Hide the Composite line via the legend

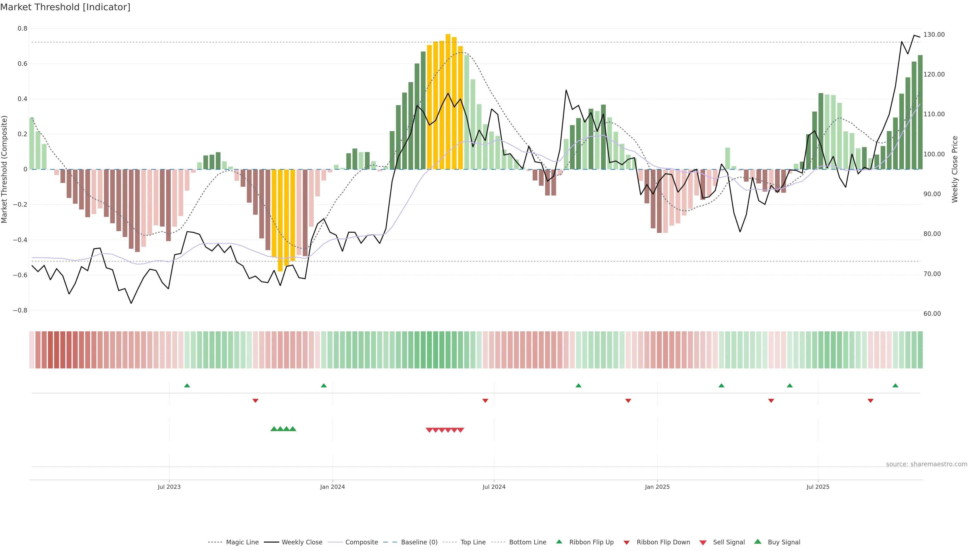tap(361, 542)
